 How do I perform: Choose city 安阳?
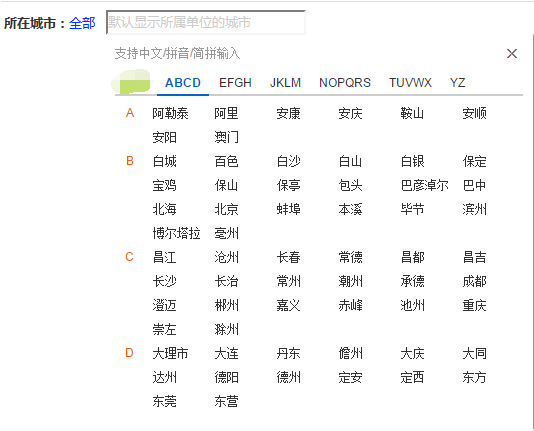click(164, 138)
